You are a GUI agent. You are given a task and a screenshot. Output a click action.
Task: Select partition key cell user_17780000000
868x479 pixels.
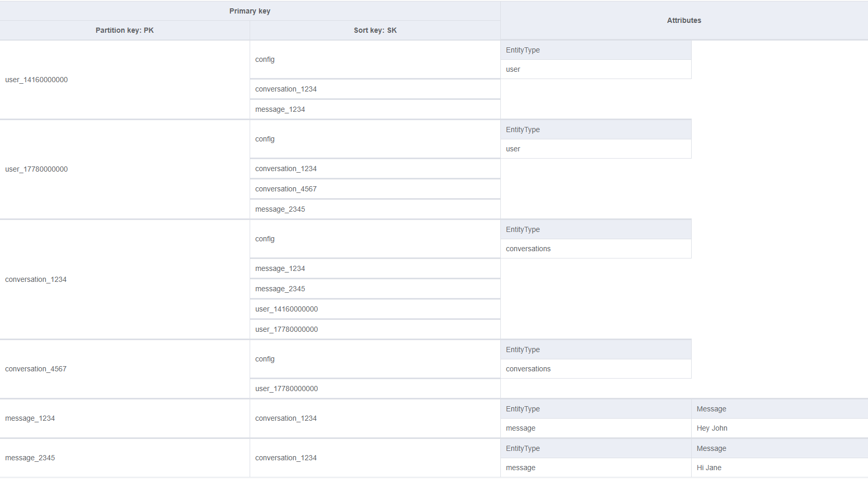(x=125, y=169)
